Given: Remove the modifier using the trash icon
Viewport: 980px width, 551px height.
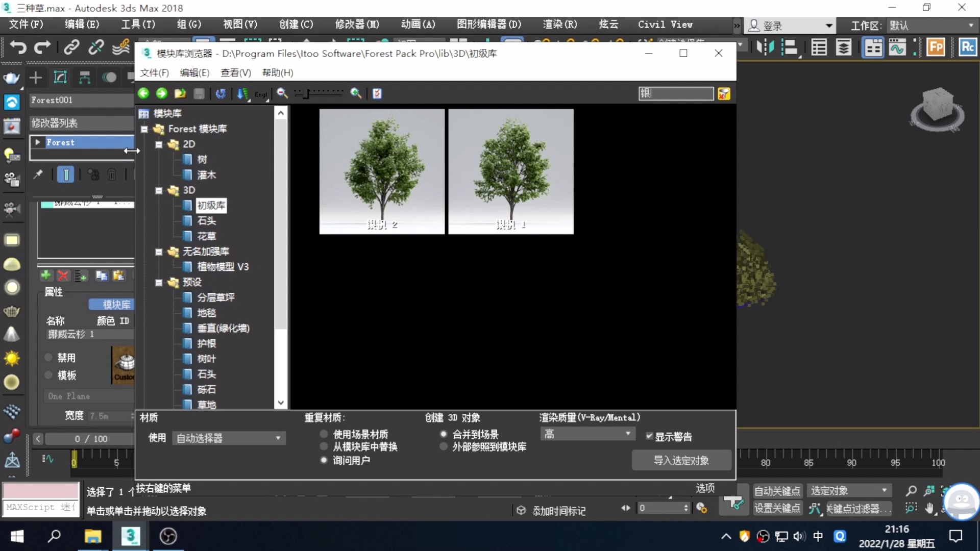Looking at the screenshot, I should (112, 174).
